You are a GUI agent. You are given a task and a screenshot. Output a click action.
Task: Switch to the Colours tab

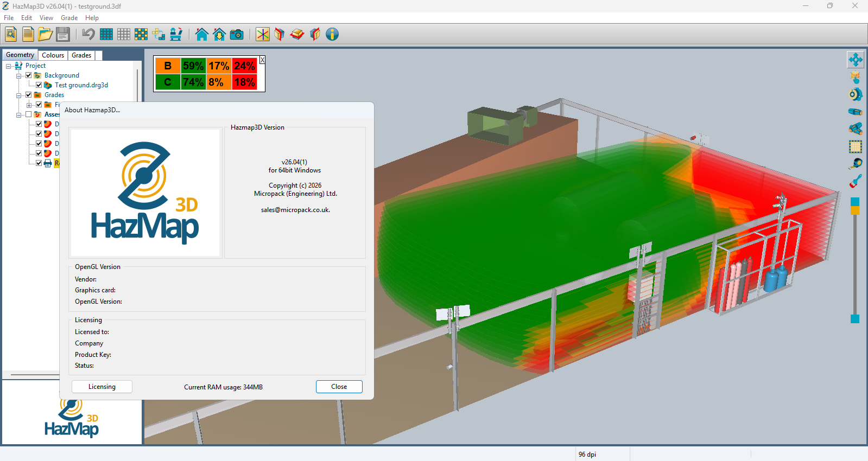pos(53,55)
